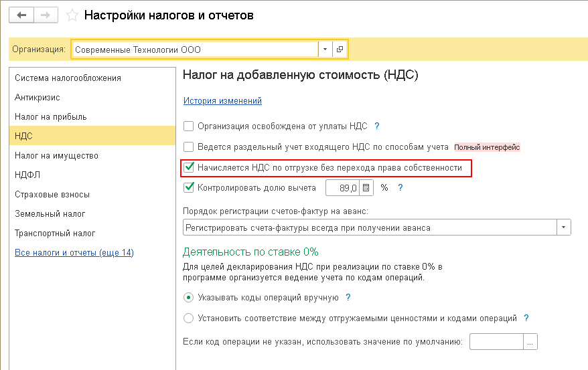588x370 pixels.
Task: Click the back navigation arrow
Action: (x=21, y=15)
